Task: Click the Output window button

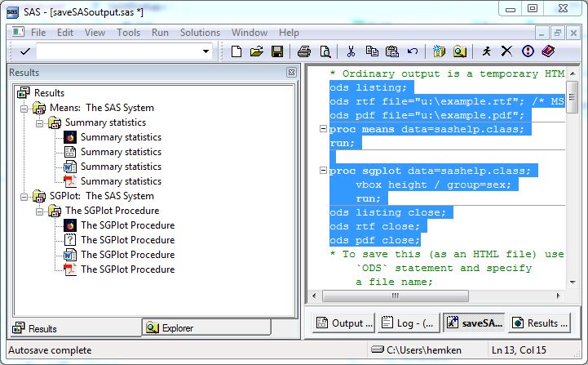Action: tap(343, 323)
